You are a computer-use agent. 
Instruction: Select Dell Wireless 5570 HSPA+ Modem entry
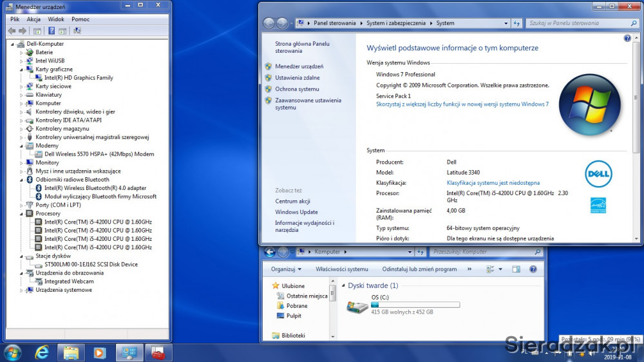[x=99, y=154]
